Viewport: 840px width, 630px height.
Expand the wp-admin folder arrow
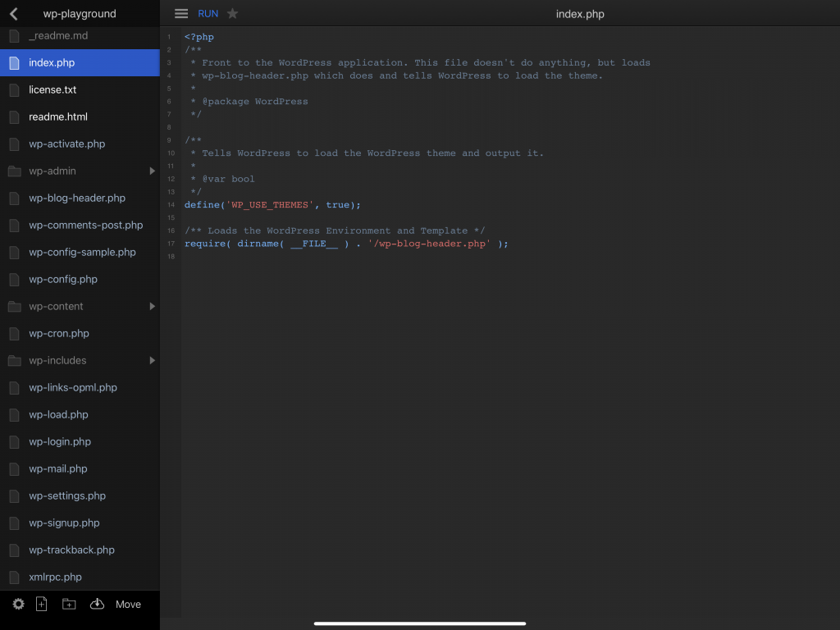152,171
